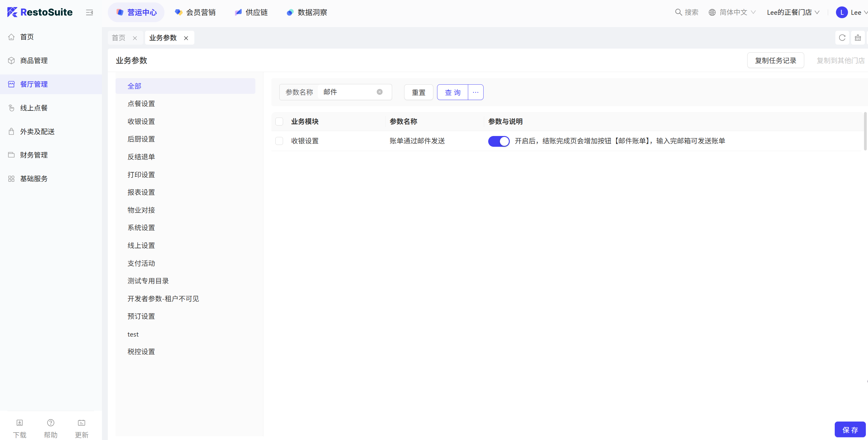Open the more options ellipsis next to 查询

[x=476, y=92]
